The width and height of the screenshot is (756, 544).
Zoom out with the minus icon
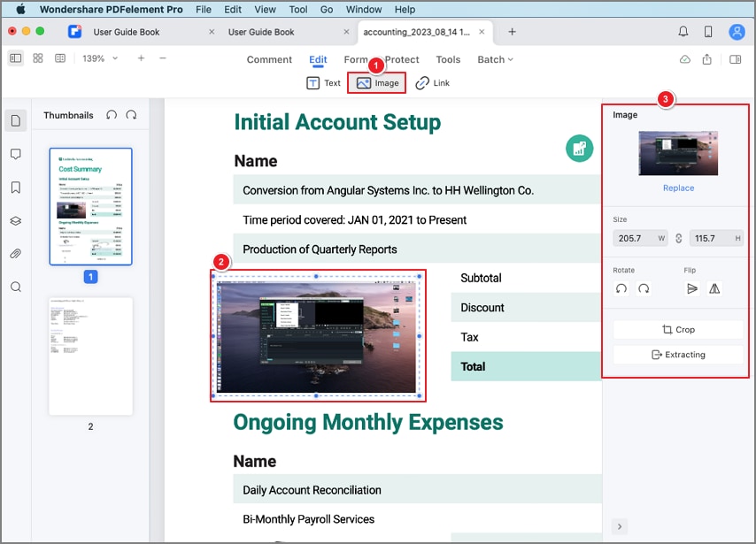(163, 58)
